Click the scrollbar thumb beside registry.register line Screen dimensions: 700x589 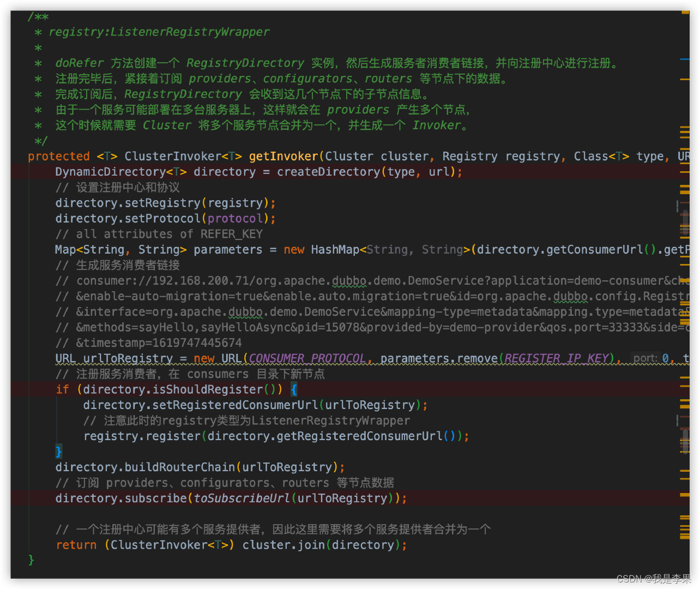685,441
